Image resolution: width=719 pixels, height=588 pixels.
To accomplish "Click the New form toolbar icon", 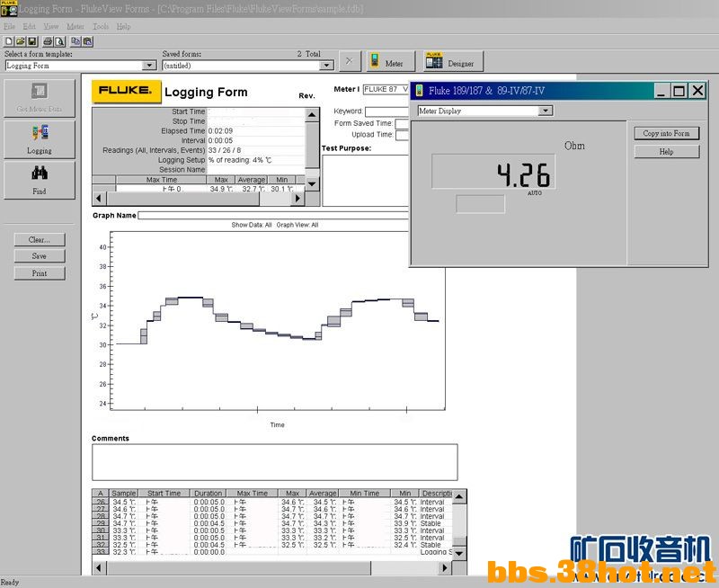I will click(8, 41).
